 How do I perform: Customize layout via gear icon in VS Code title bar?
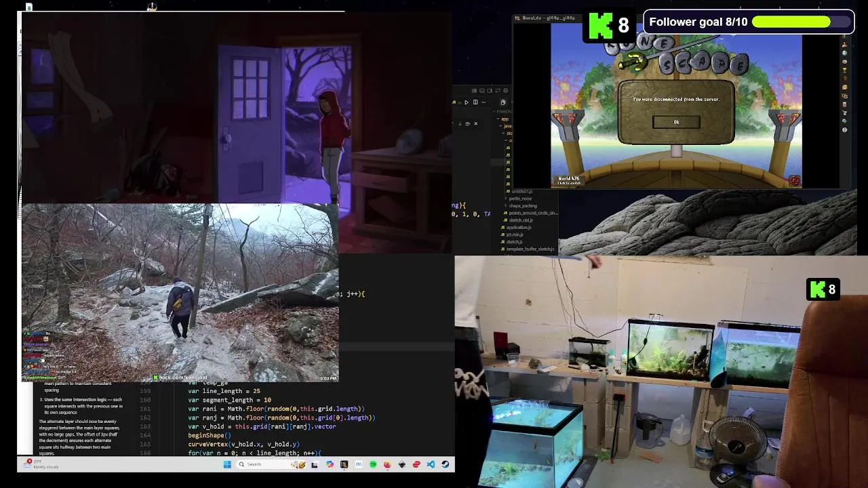[506, 90]
